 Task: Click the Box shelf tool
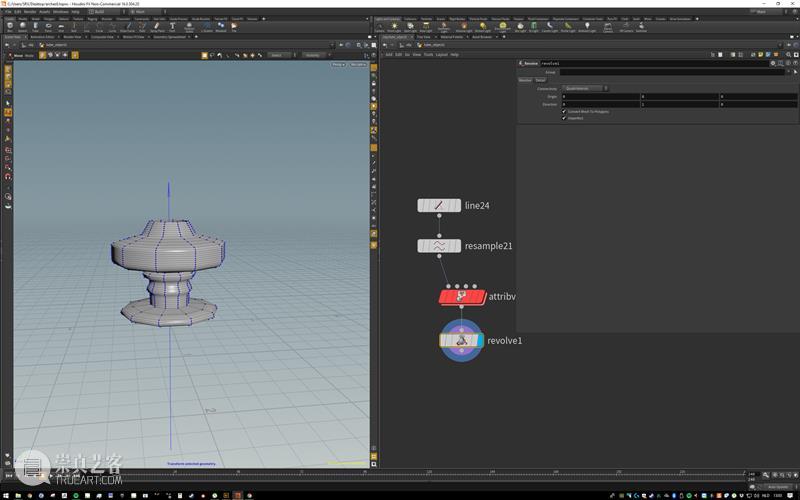9,27
